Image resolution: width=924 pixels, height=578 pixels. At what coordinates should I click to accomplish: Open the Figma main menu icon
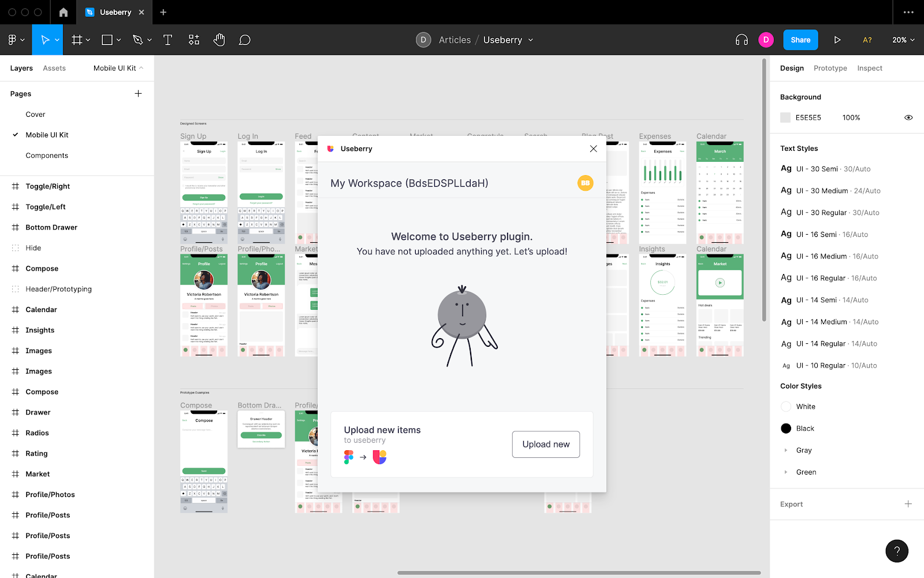[12, 40]
